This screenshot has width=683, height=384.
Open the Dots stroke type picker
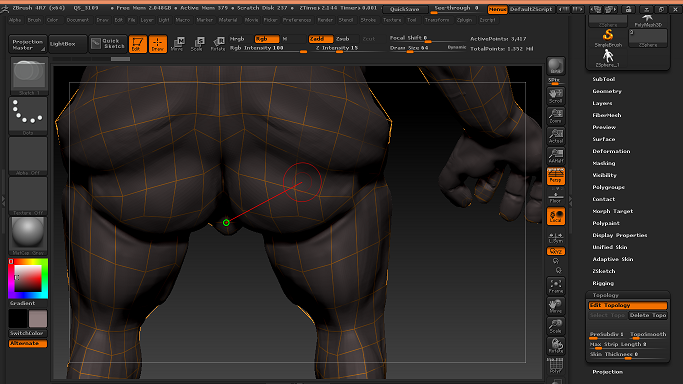pos(28,115)
